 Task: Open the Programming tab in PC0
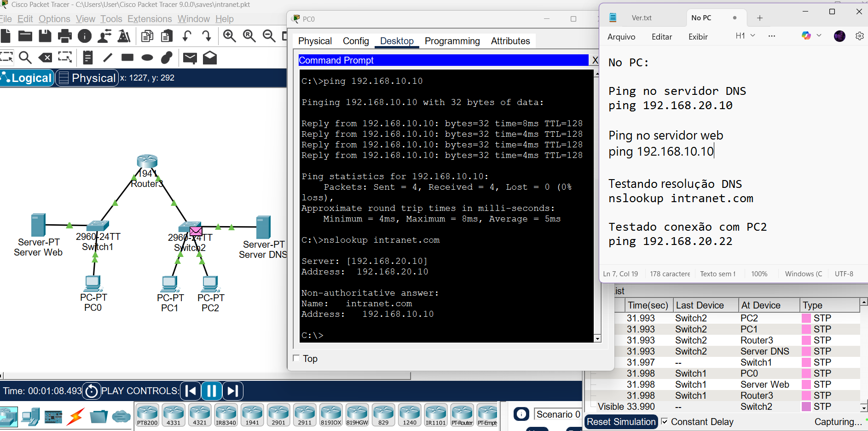(x=452, y=41)
